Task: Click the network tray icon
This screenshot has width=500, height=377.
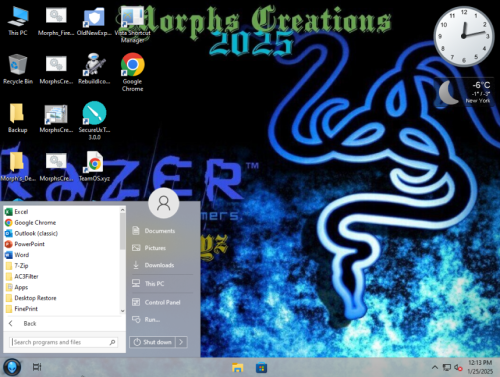Action: 447,367
